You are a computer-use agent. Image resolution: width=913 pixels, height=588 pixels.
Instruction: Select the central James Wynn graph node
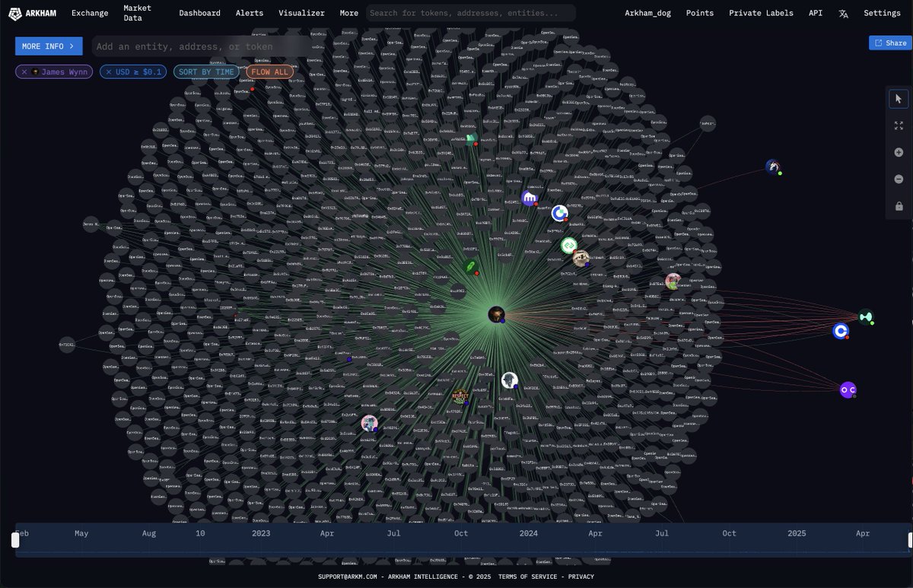tap(497, 314)
